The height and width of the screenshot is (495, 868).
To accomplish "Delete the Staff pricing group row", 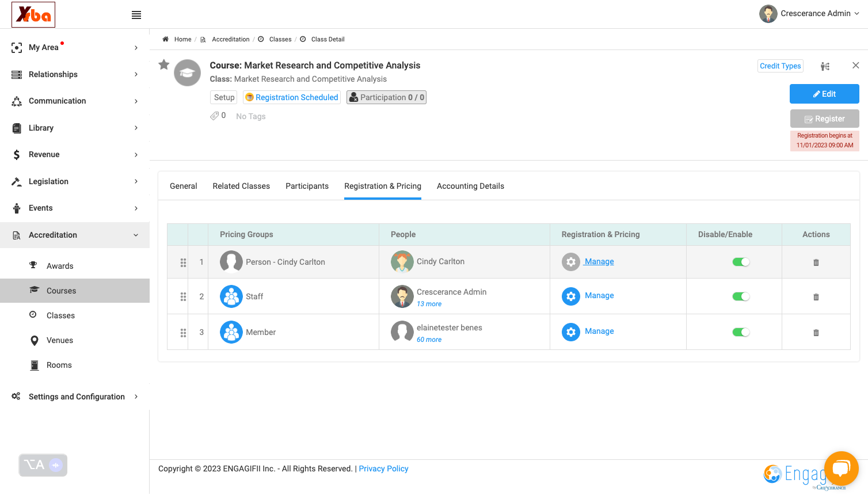I will coord(816,297).
